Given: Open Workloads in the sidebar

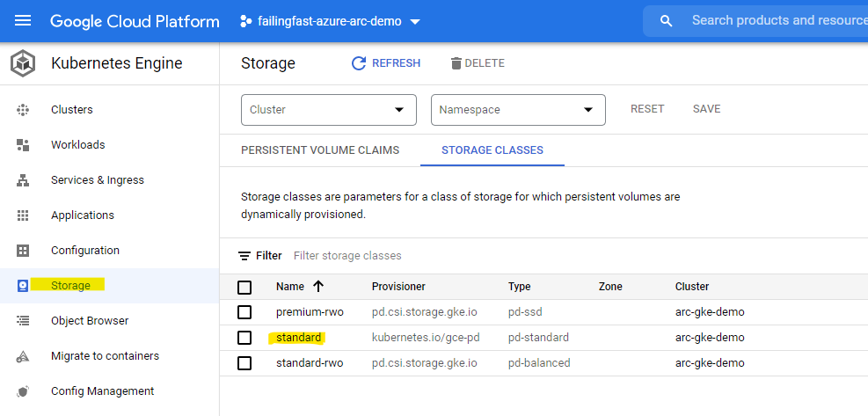Looking at the screenshot, I should [x=78, y=144].
